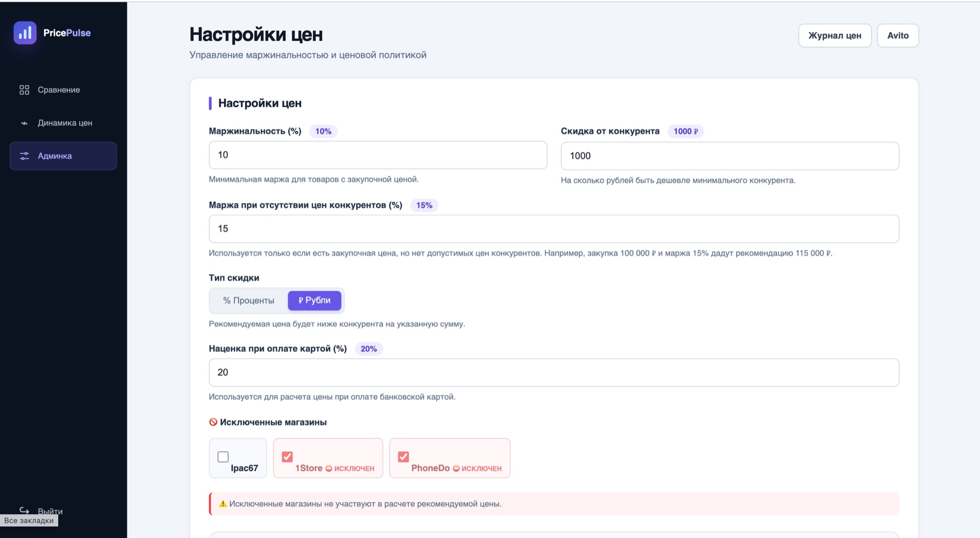The width and height of the screenshot is (980, 538).
Task: Click the Админка sliders icon
Action: click(24, 156)
